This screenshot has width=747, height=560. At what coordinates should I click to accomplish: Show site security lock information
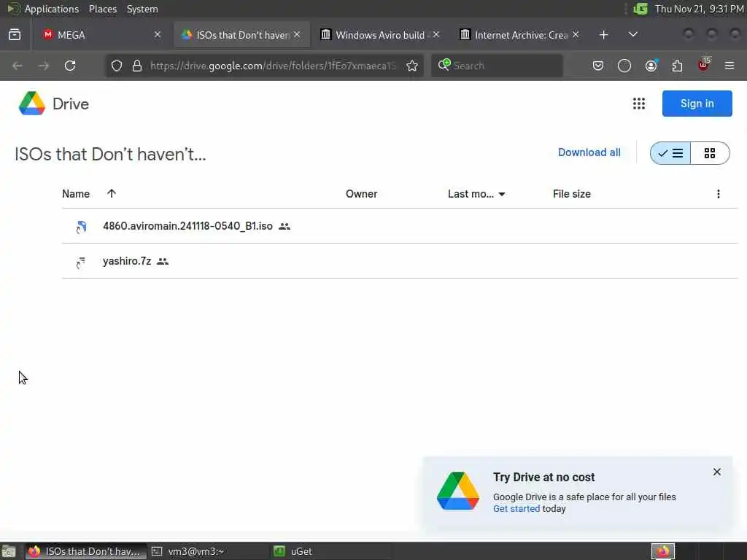coord(137,66)
